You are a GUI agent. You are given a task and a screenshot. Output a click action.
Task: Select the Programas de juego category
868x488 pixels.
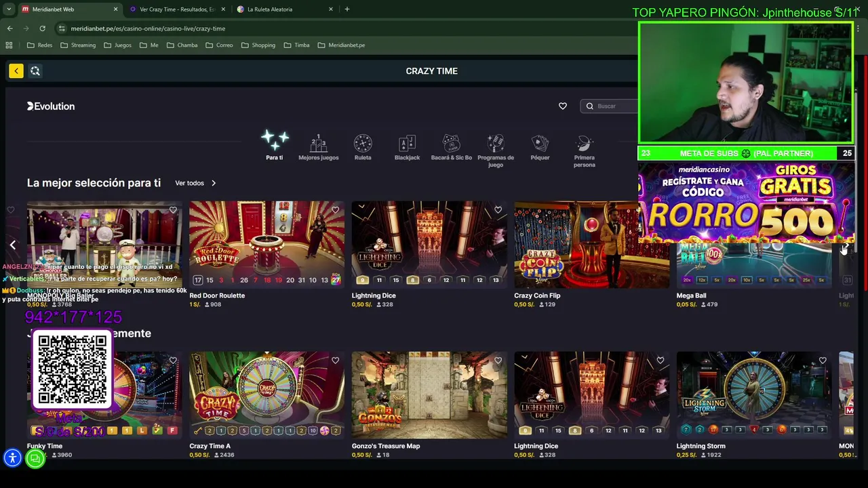496,150
